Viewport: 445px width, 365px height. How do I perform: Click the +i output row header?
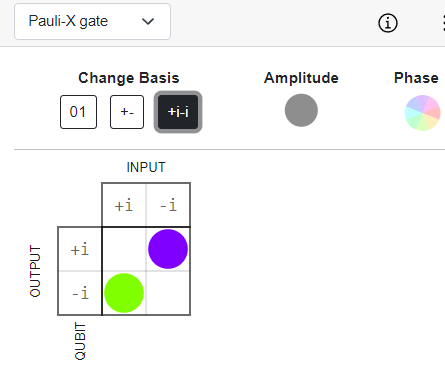[80, 249]
